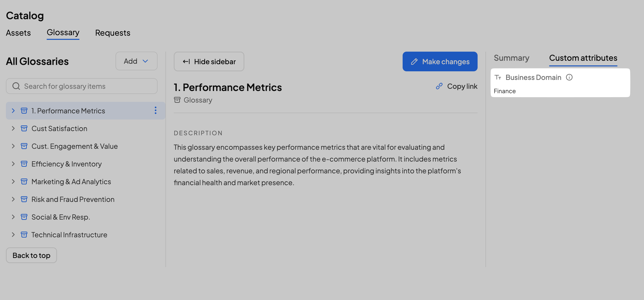644x300 pixels.
Task: Click the glossary icon for Risk and Fraud Prevention
Action: (x=24, y=199)
